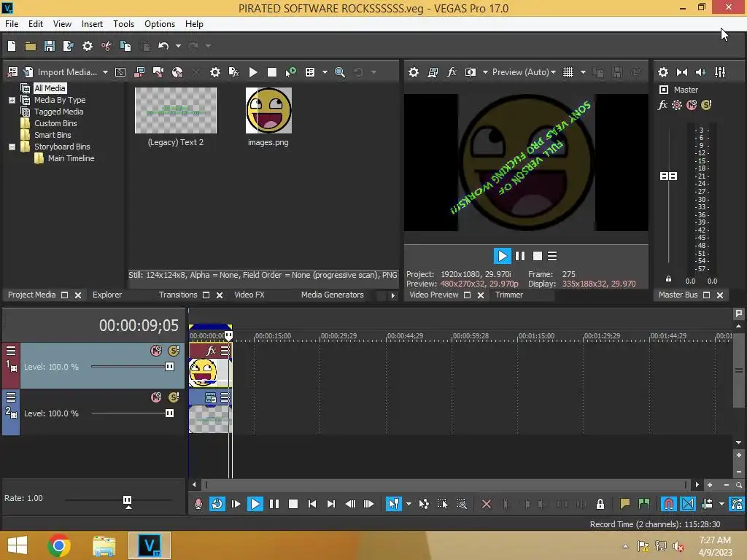Select All Media in the media tree
Image resolution: width=747 pixels, height=560 pixels.
pos(50,88)
